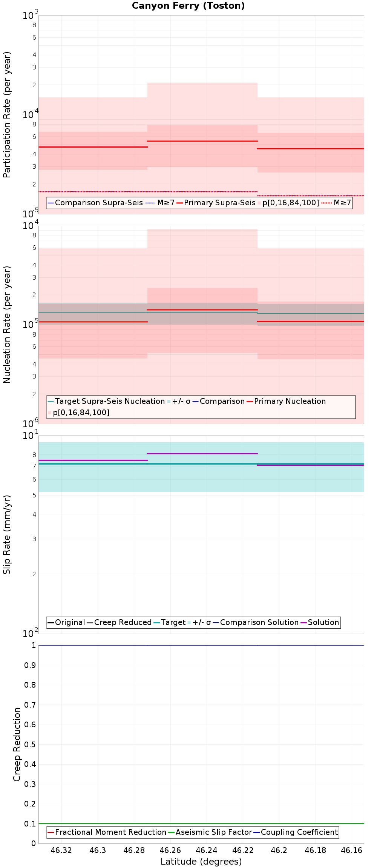Image resolution: width=377 pixels, height=868 pixels.
Task: Select Primary Nucleation legend entry
Action: (286, 401)
